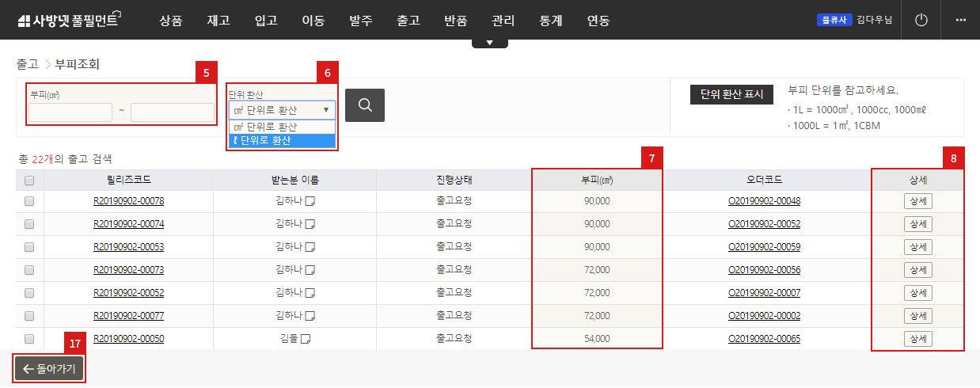Click the minimum 부피 input field

point(70,112)
